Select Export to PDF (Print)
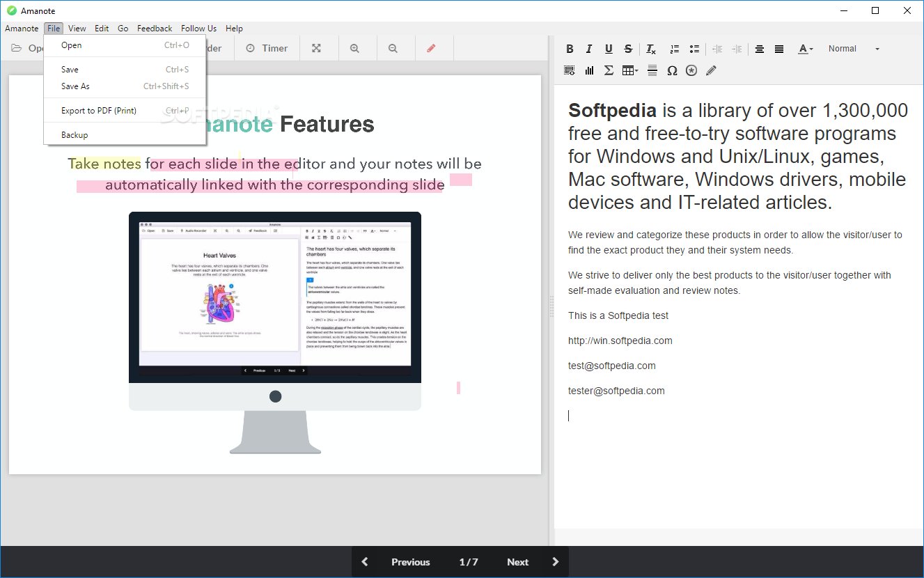Image resolution: width=924 pixels, height=578 pixels. 125,111
